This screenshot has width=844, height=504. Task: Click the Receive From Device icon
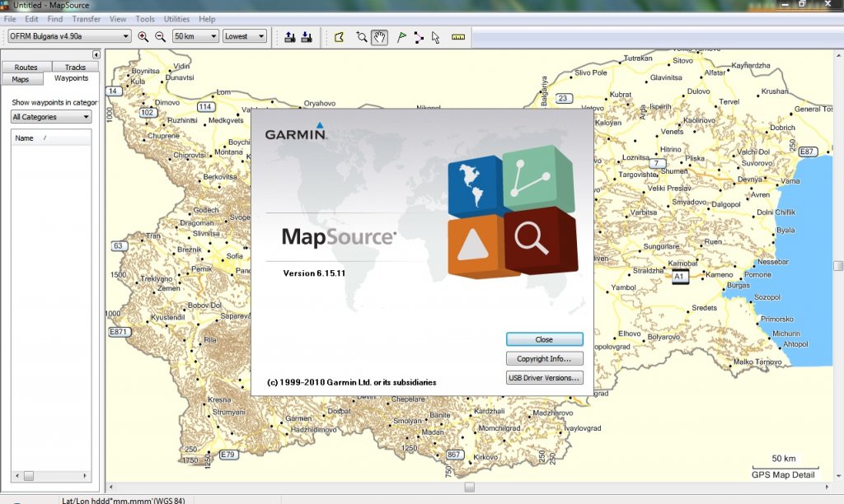pos(307,37)
